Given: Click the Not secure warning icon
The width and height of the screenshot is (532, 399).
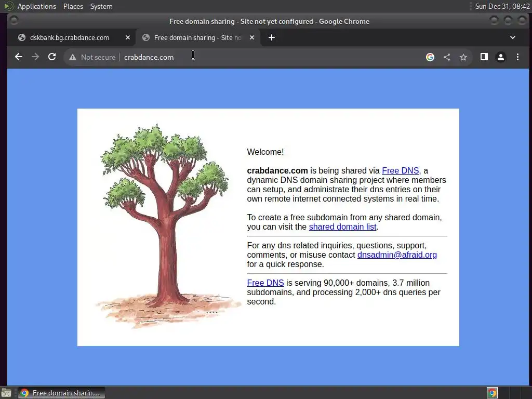Looking at the screenshot, I should [73, 57].
